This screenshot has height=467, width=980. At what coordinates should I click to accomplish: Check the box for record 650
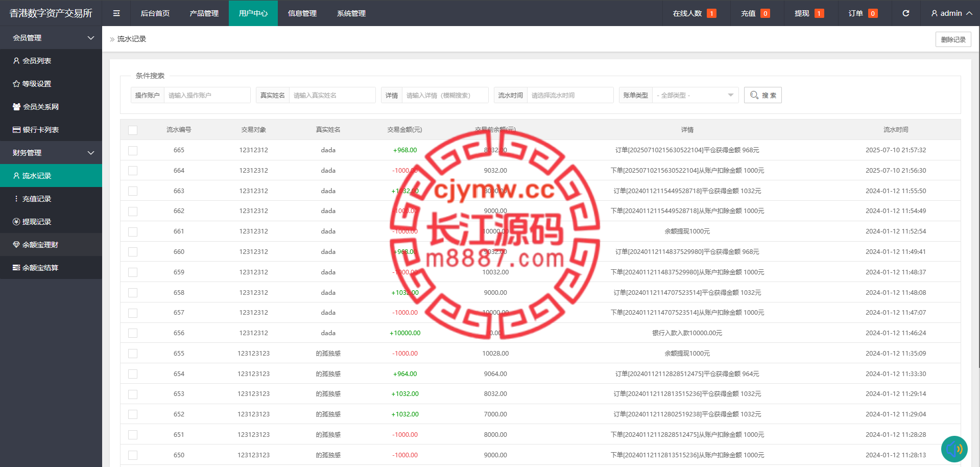tap(133, 455)
